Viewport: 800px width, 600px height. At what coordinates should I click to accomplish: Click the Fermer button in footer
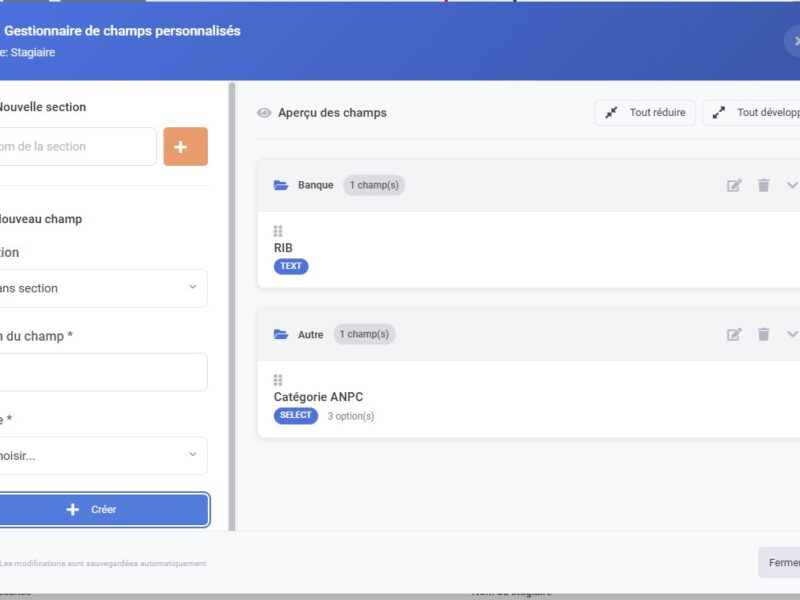pyautogui.click(x=780, y=562)
